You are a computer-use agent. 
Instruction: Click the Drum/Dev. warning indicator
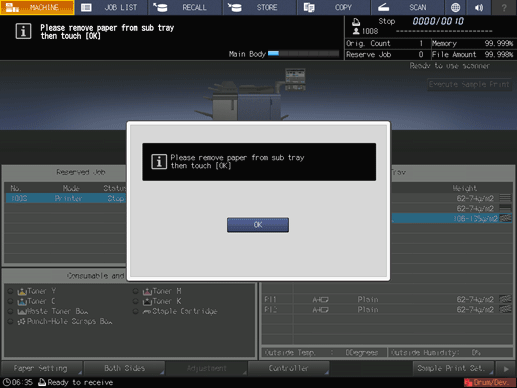490,382
